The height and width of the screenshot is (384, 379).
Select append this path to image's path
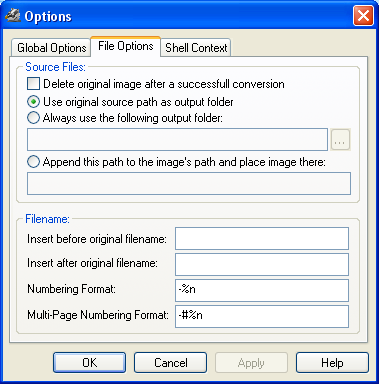(x=33, y=162)
